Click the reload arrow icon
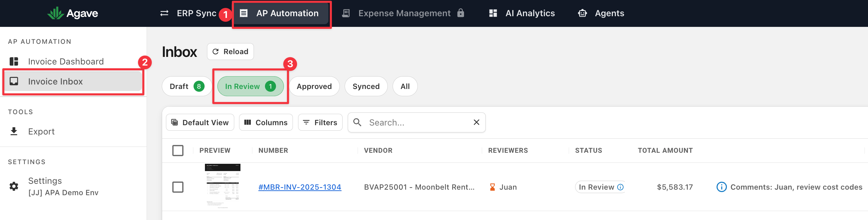 [216, 51]
